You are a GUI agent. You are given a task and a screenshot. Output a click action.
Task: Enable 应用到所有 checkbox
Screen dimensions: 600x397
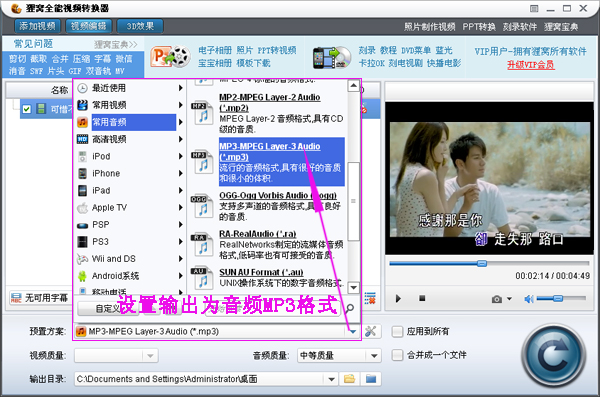[397, 332]
